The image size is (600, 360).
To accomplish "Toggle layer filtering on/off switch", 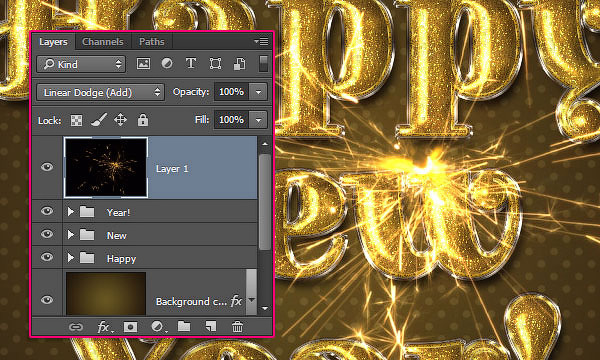I will 263,64.
